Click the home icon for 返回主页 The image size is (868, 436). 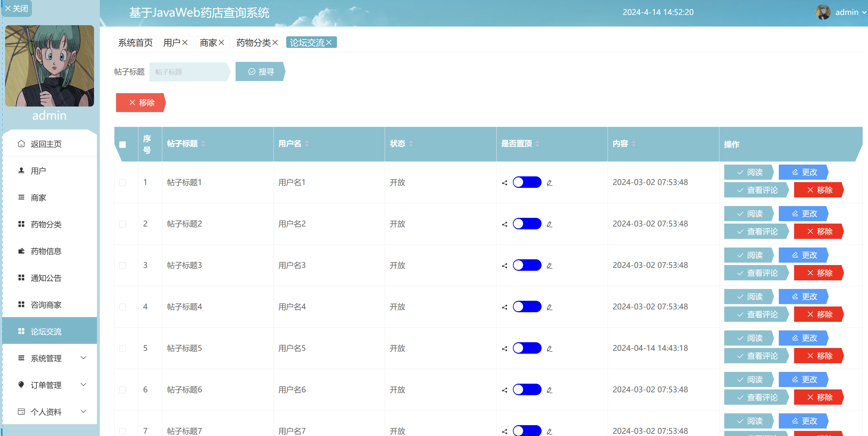[21, 144]
